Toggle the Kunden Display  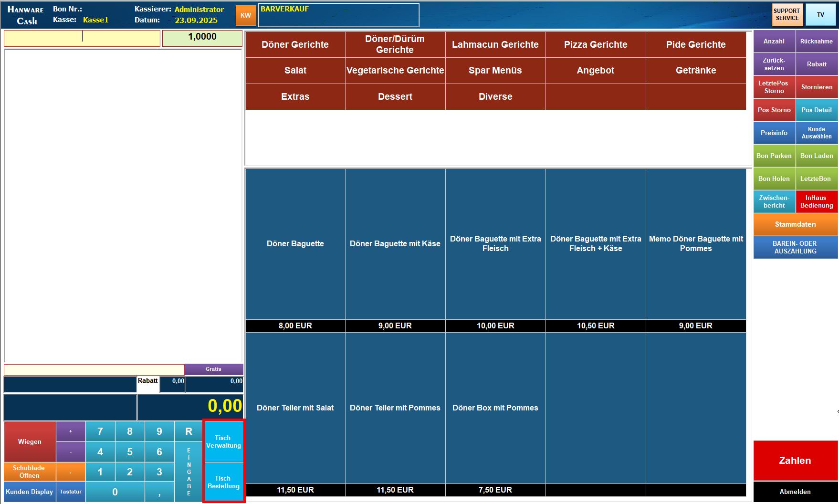30,492
